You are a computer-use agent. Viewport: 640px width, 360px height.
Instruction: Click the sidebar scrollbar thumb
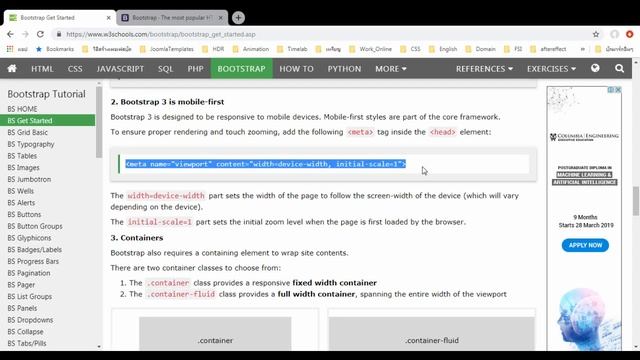pos(99,122)
